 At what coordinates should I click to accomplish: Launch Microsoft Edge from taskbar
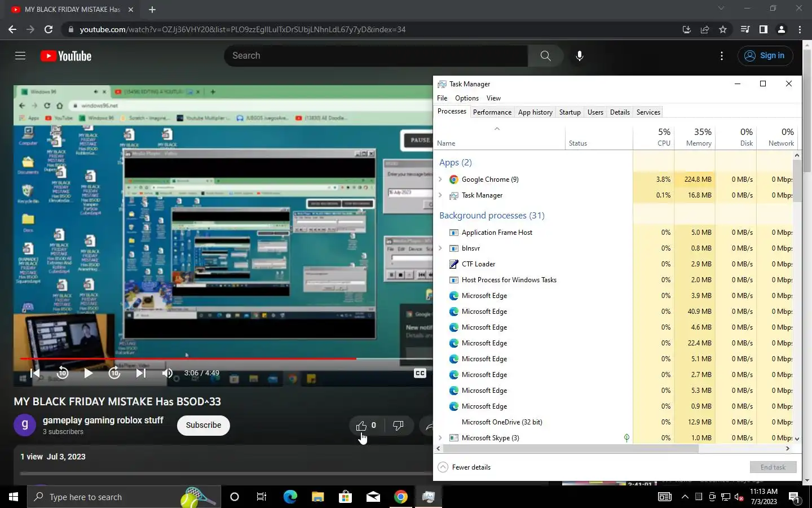(x=290, y=497)
